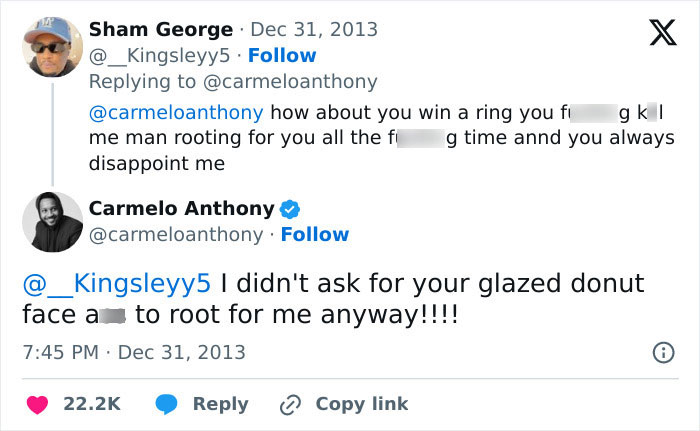700x431 pixels.
Task: Click the info circle icon
Action: 661,352
